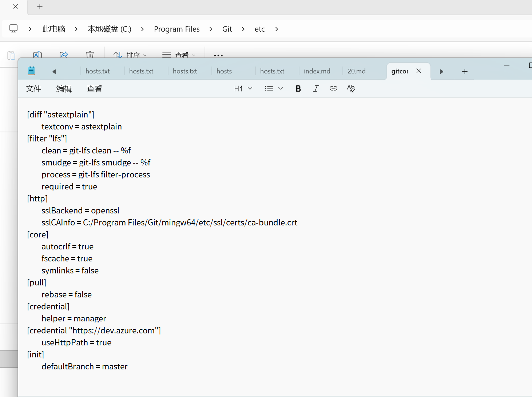Image resolution: width=532 pixels, height=397 pixels.
Task: Insert a hyperlink using link icon
Action: pyautogui.click(x=333, y=89)
